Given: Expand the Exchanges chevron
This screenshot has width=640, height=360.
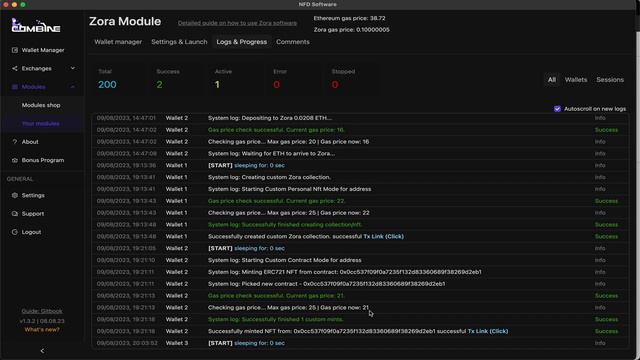Looking at the screenshot, I should 73,68.
